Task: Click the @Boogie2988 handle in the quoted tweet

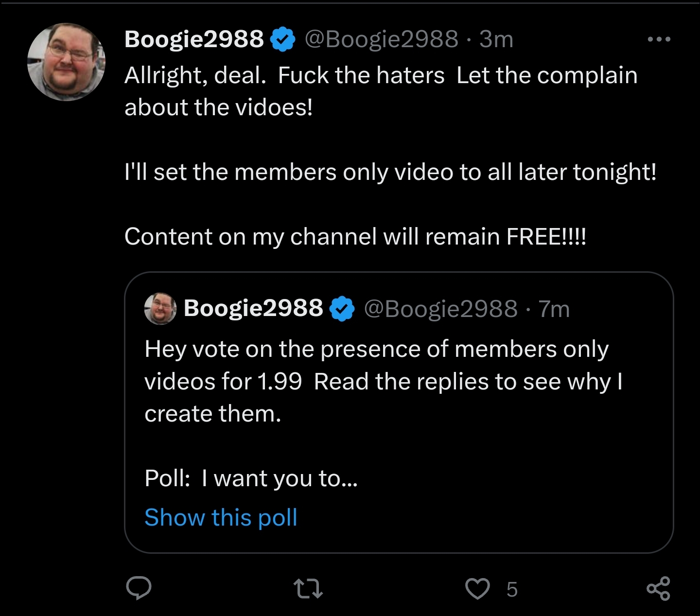Action: [440, 309]
